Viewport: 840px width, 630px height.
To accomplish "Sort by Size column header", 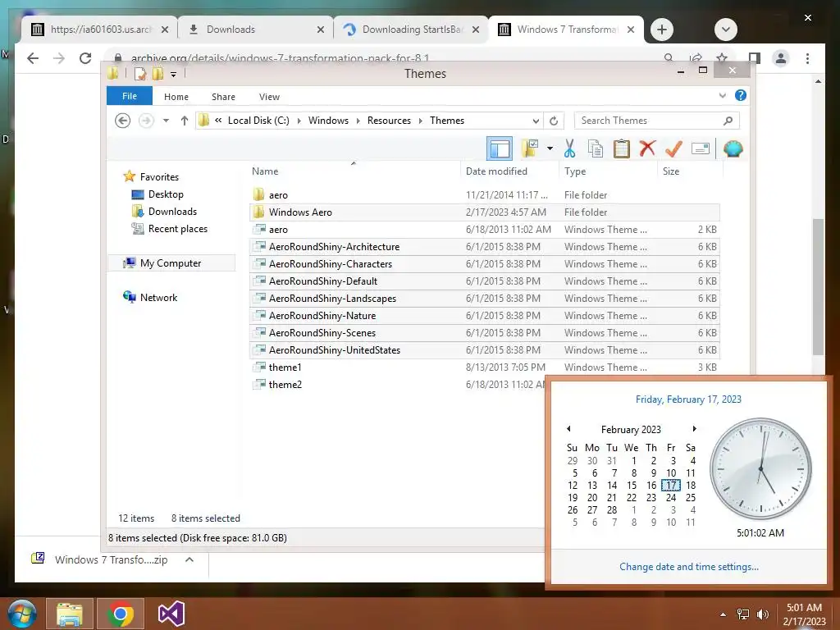I will pyautogui.click(x=671, y=171).
